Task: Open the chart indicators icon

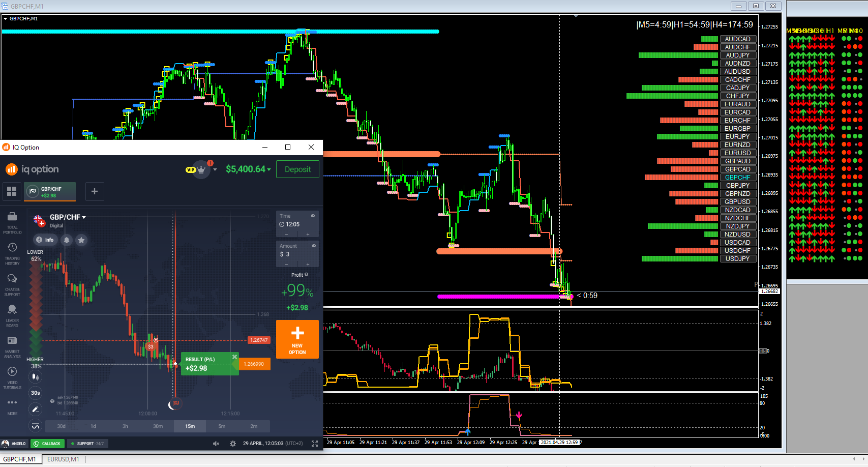Action: [35, 426]
